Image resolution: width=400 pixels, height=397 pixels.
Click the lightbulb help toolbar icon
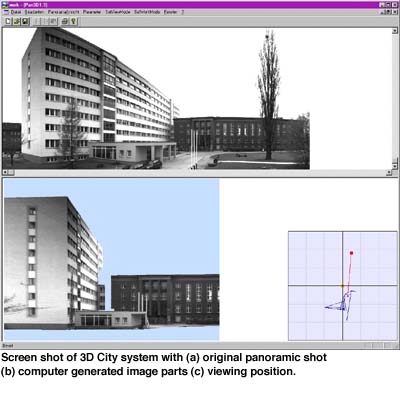click(x=73, y=22)
